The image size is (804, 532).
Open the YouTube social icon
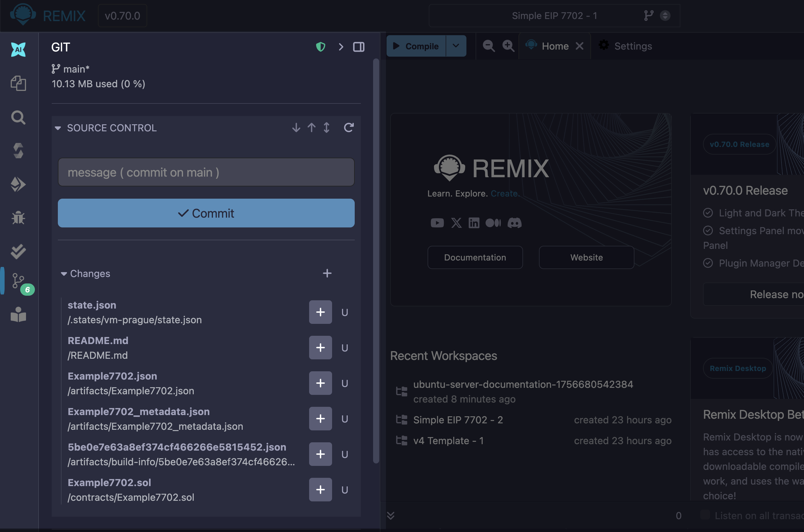click(x=437, y=223)
